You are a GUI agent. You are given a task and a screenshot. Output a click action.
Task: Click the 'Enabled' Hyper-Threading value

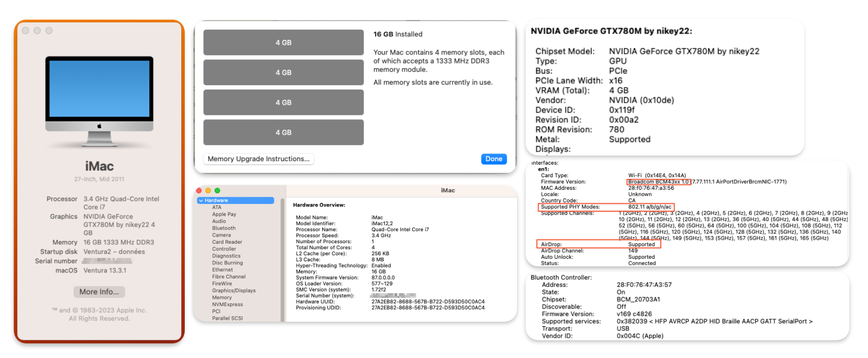381,266
